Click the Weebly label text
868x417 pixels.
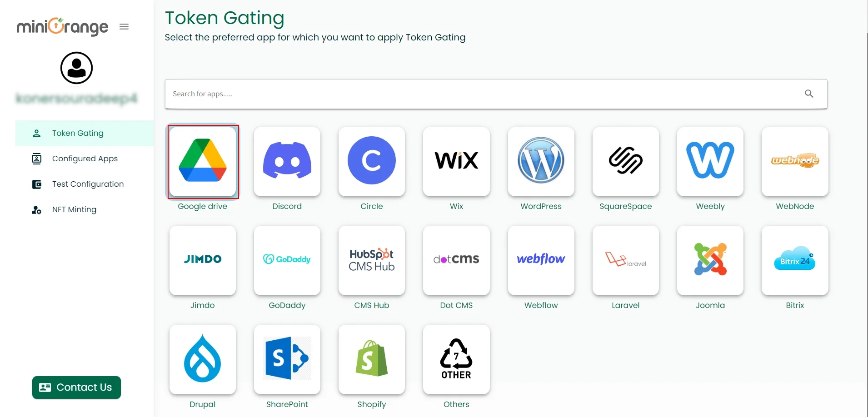[x=710, y=206]
